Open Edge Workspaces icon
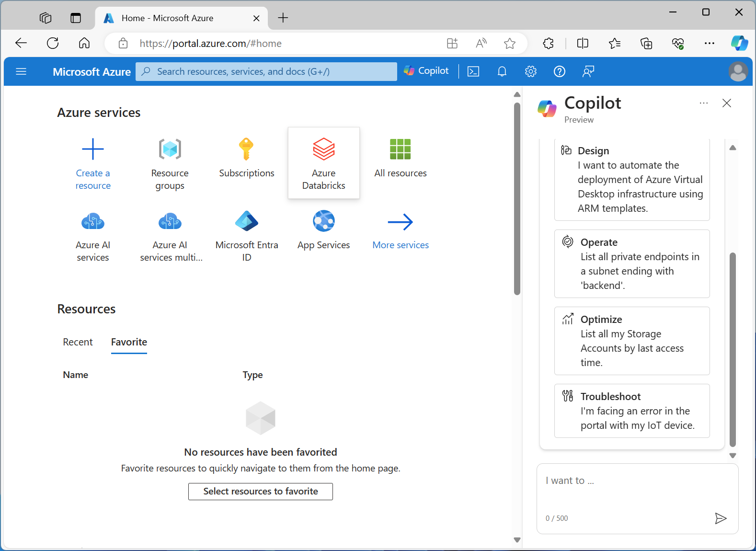Screen dimensions: 756x551 46,18
